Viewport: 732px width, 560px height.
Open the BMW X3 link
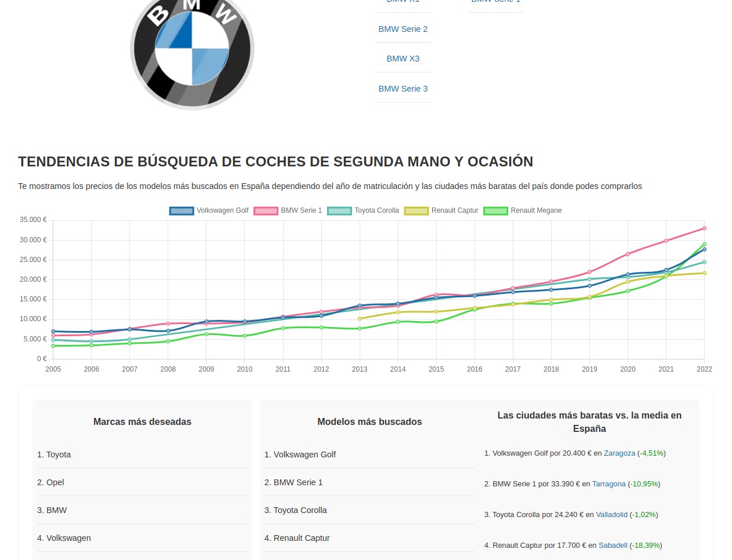point(403,59)
